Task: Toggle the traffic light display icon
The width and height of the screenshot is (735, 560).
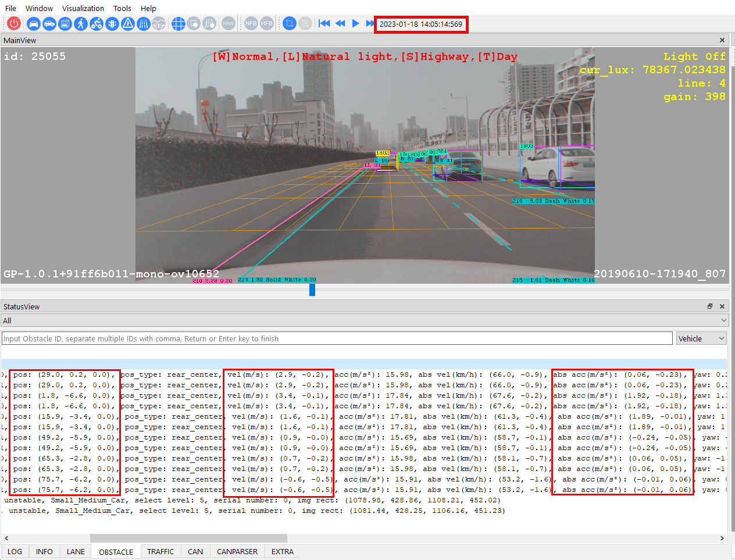Action: pyautogui.click(x=112, y=23)
